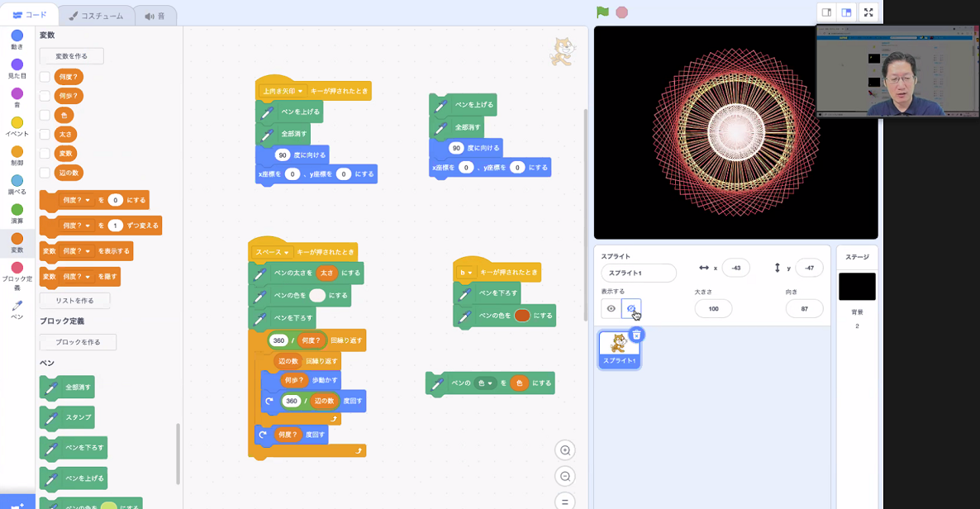Delete スプライト1 with the trash icon
Image resolution: width=980 pixels, height=509 pixels.
point(636,335)
